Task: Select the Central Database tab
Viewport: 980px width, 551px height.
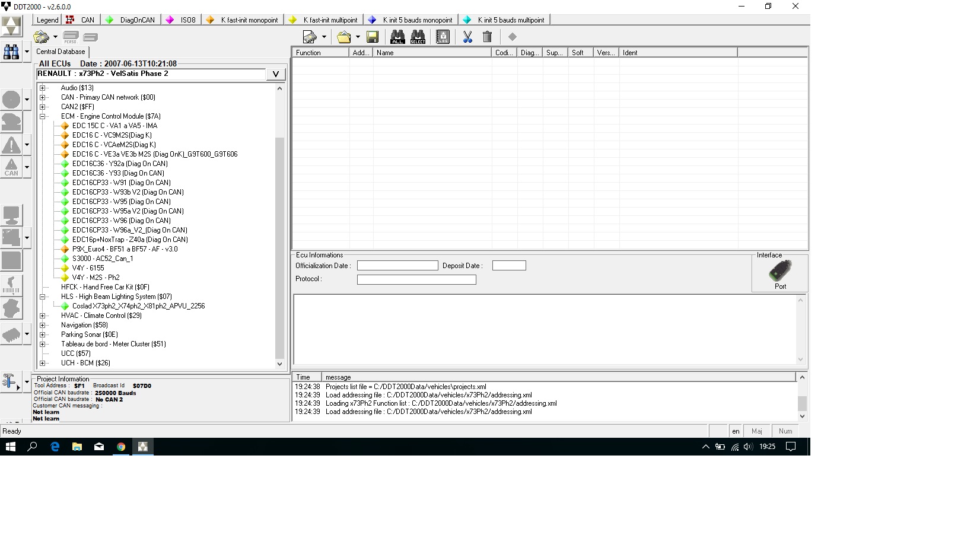Action: click(61, 52)
